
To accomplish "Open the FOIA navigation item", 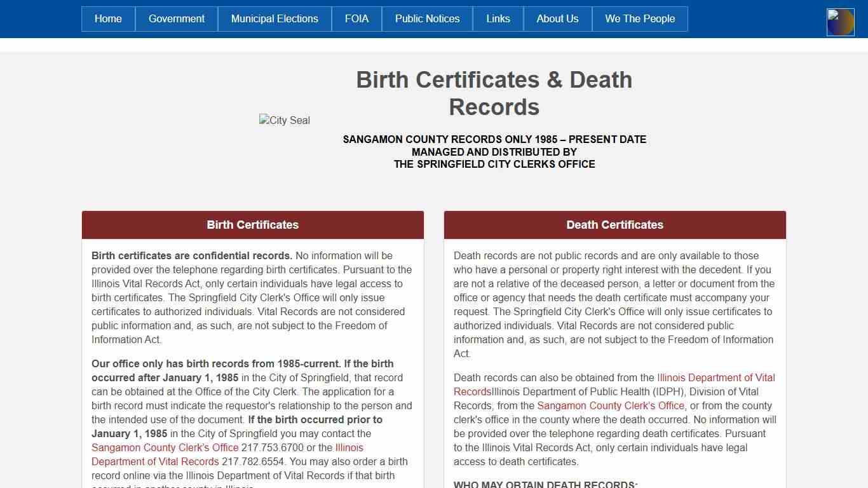I will tap(356, 19).
